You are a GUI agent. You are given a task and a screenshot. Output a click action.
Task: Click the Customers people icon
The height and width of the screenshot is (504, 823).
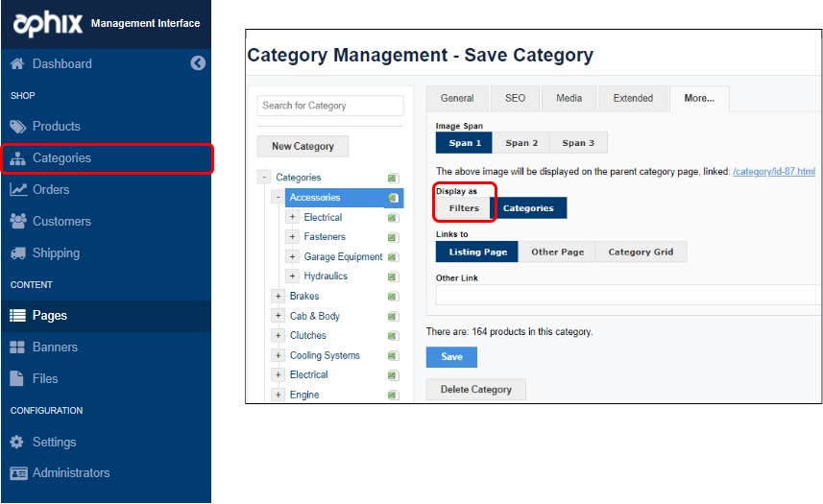[17, 222]
